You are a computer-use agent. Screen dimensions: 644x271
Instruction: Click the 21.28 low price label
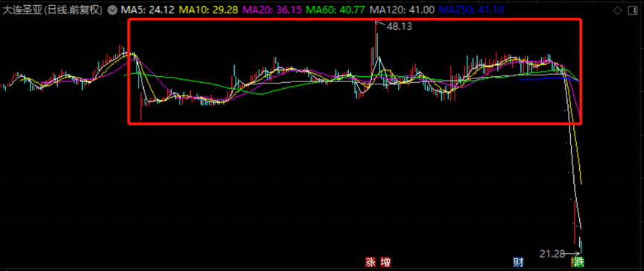(x=552, y=254)
